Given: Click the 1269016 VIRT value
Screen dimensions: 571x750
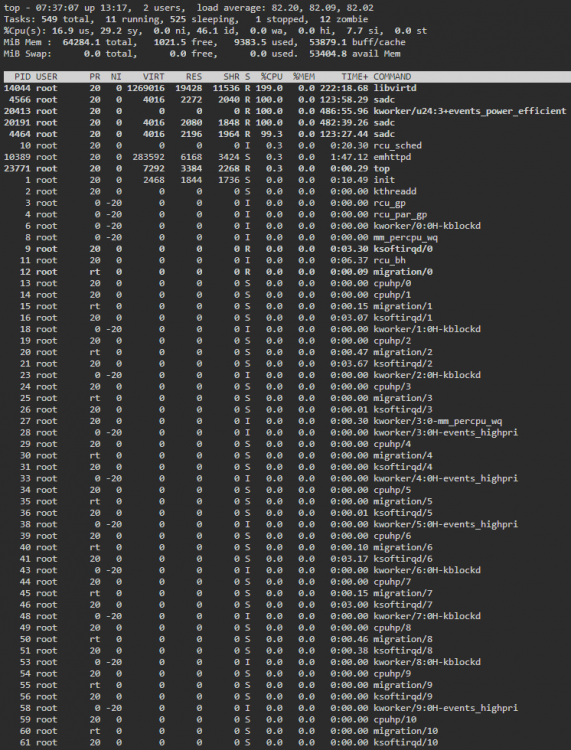Looking at the screenshot, I should 146,88.
